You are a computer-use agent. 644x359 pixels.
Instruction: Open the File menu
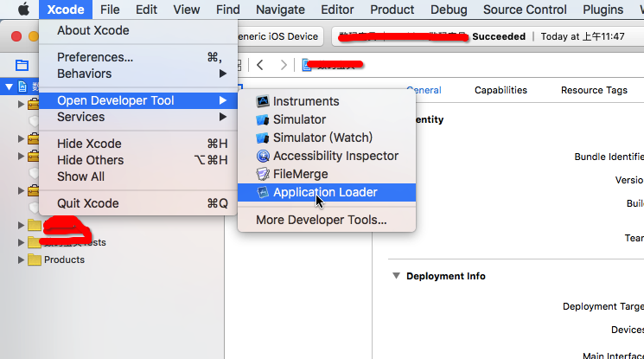click(x=110, y=10)
